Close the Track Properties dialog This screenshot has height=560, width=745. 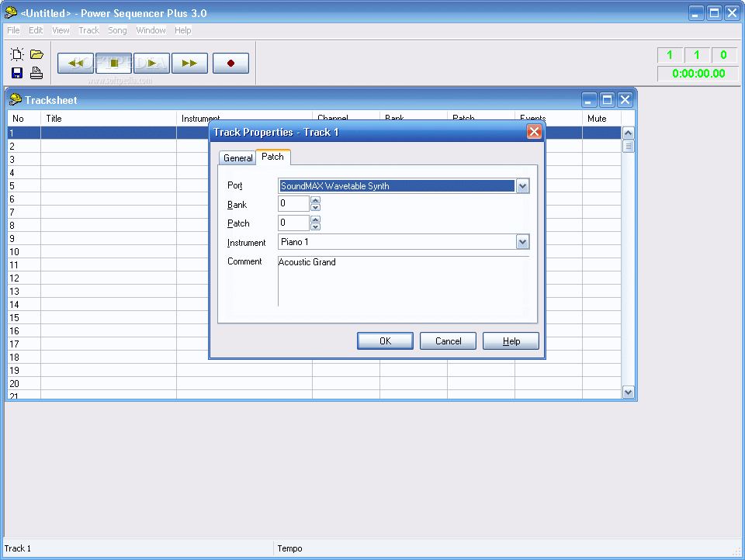(x=534, y=132)
